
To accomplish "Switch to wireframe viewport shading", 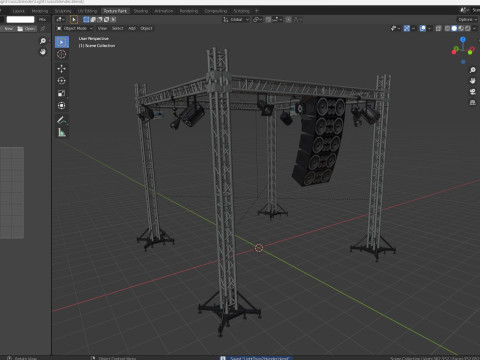I will point(447,28).
